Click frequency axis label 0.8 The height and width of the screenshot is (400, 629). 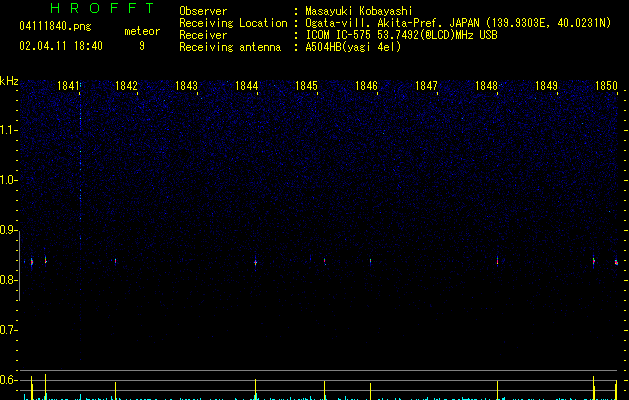[x=8, y=280]
